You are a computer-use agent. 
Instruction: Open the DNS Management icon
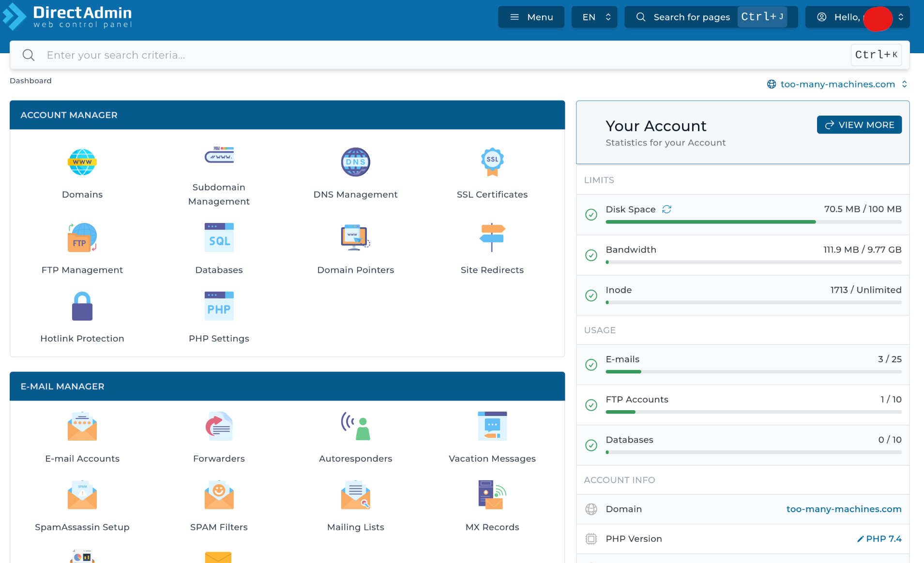355,162
